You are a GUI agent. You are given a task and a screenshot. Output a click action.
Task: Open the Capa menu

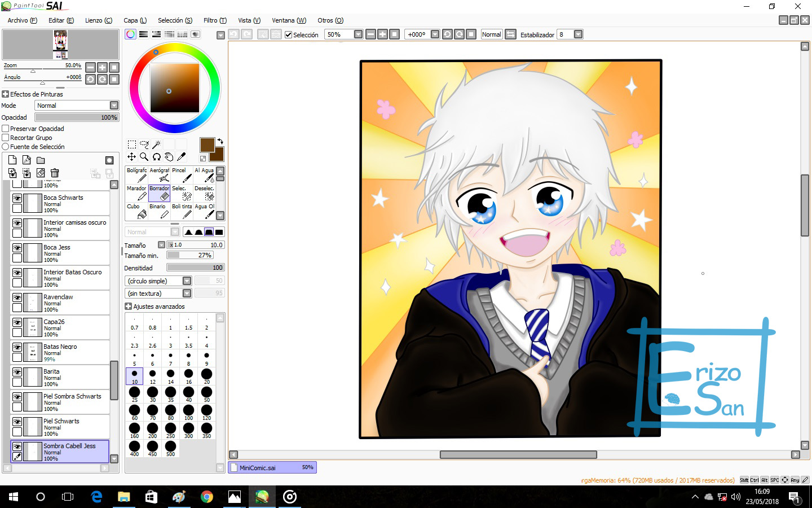click(x=135, y=20)
